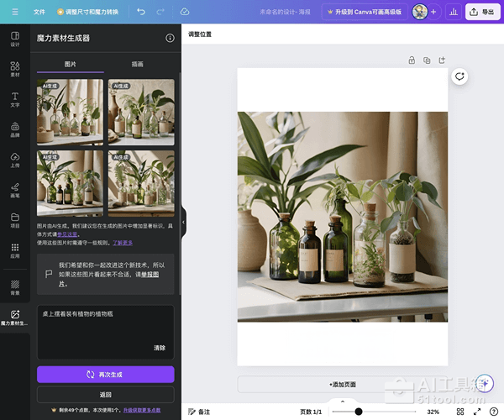Switch to the 插画 tab
This screenshot has height=420, width=504.
click(x=138, y=64)
